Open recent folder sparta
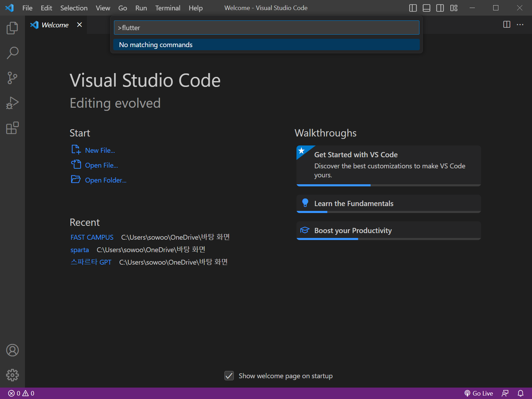Image resolution: width=532 pixels, height=399 pixels. click(x=80, y=250)
